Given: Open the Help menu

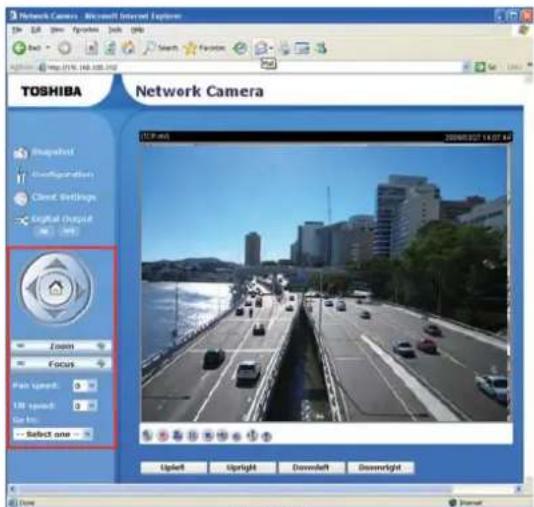Looking at the screenshot, I should coord(138,30).
